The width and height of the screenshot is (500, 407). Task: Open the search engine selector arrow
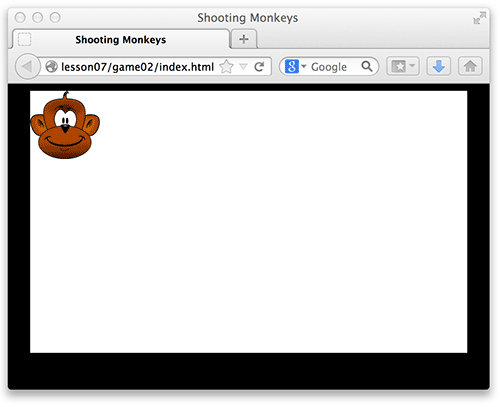click(304, 66)
